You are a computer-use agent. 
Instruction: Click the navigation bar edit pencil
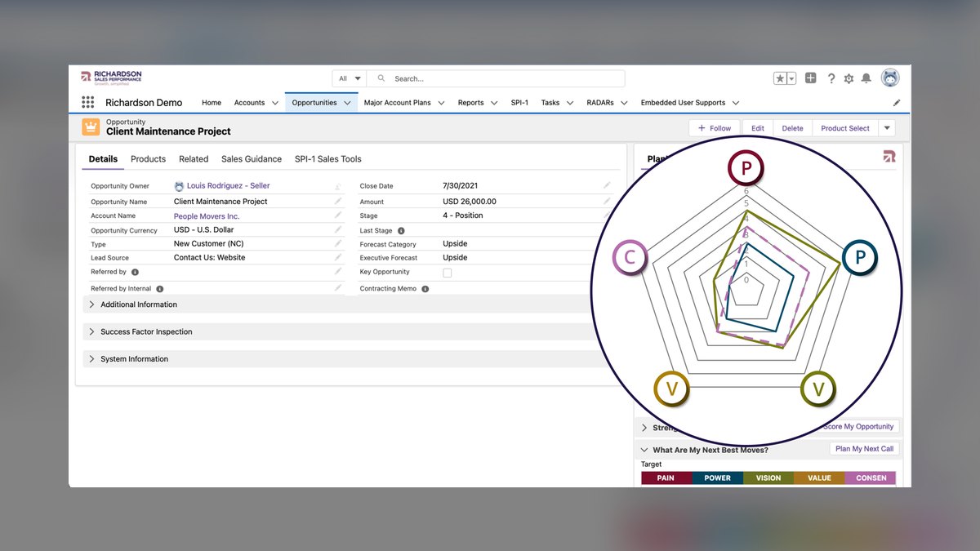point(897,103)
